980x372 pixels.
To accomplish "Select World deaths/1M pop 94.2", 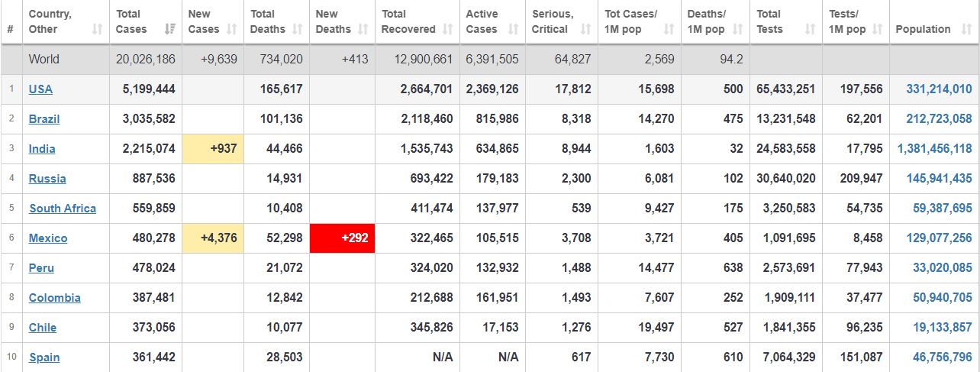I will 731,59.
